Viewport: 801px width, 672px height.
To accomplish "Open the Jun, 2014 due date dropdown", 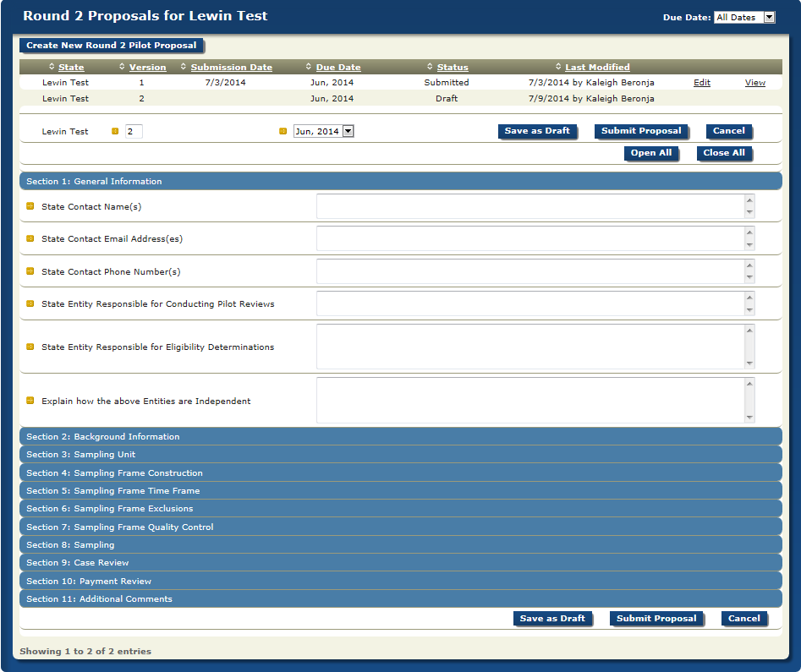I will (324, 131).
